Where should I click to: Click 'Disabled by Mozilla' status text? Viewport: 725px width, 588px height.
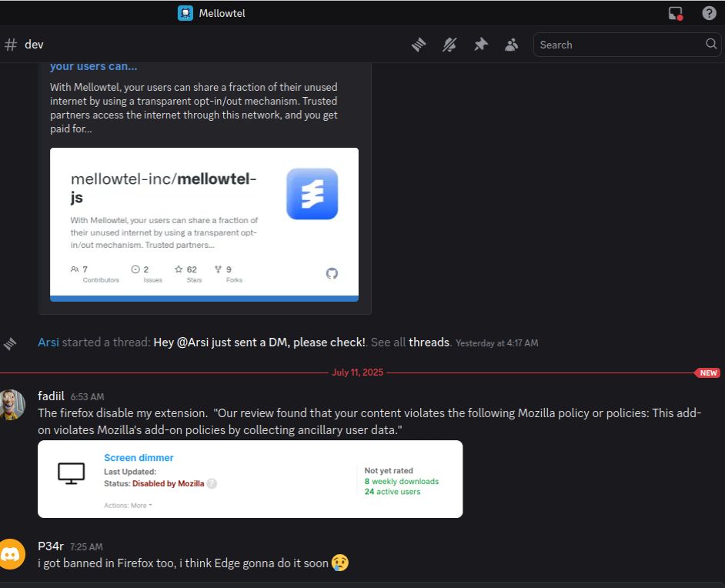(169, 483)
